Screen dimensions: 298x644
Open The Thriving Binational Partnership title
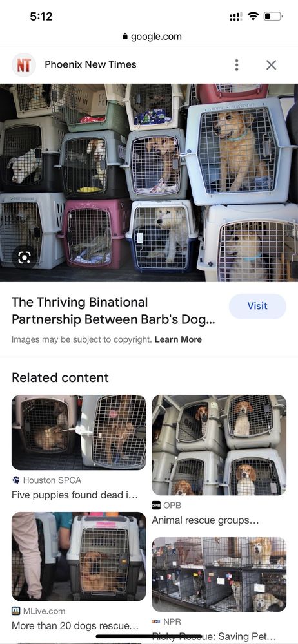pos(113,310)
